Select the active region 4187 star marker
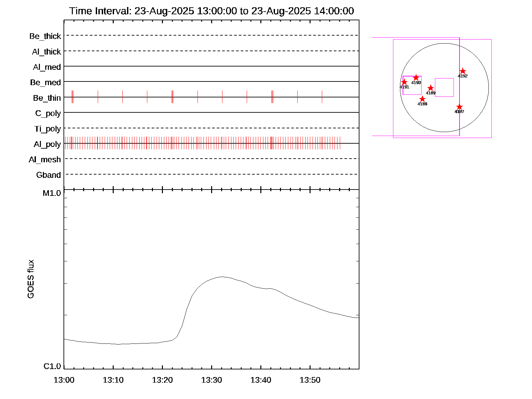Image resolution: width=532 pixels, height=399 pixels. coord(459,107)
